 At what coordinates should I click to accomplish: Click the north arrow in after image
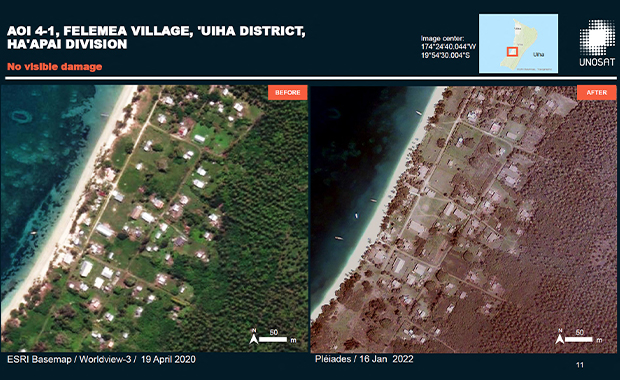(560, 337)
